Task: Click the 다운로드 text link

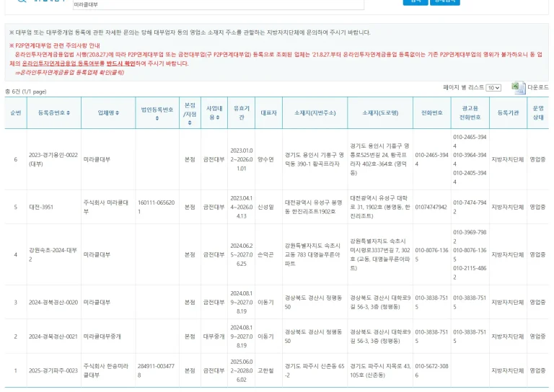Action: 538,87
